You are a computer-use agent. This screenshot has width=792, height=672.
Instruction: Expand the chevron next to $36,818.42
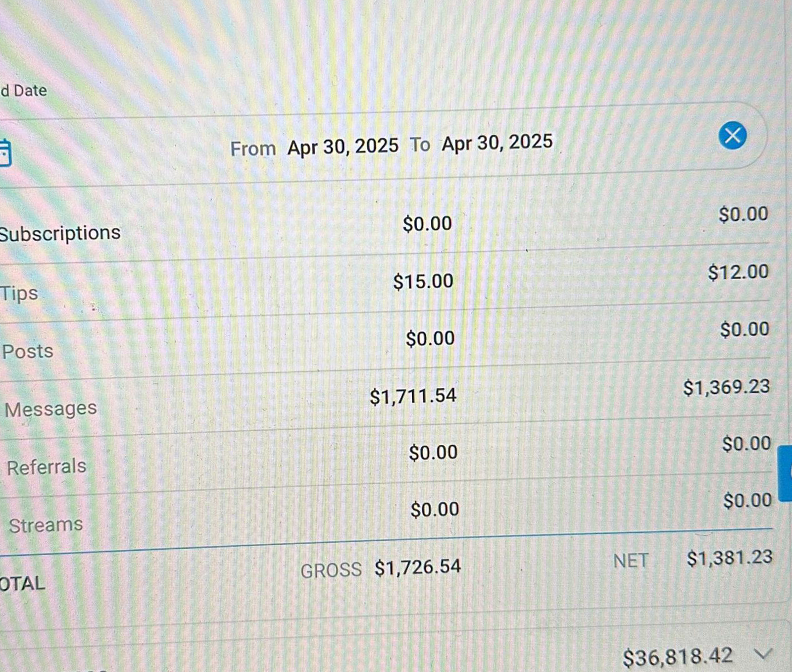tap(763, 654)
